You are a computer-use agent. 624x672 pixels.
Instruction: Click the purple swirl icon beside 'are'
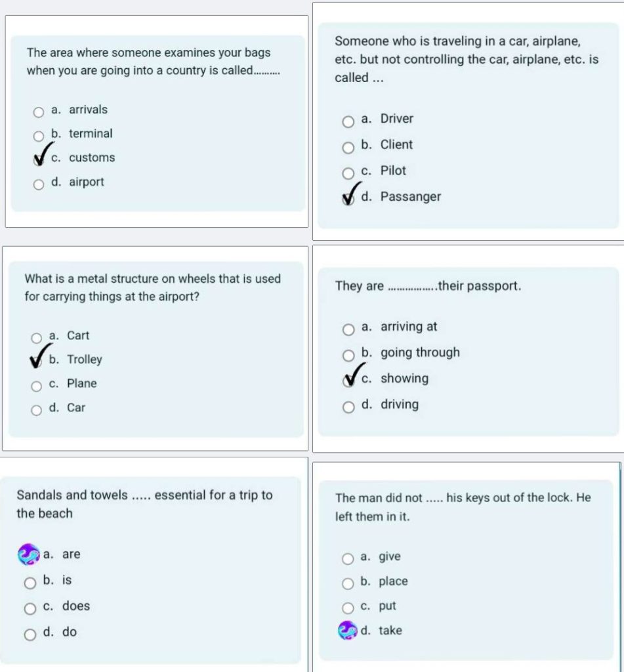(x=29, y=554)
